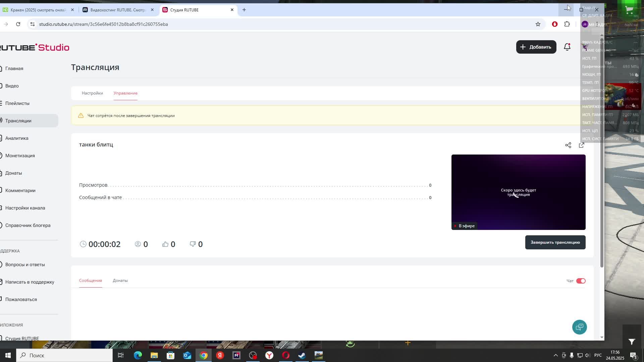Select Аналитика in the sidebar
This screenshot has width=644, height=362.
coord(17,138)
